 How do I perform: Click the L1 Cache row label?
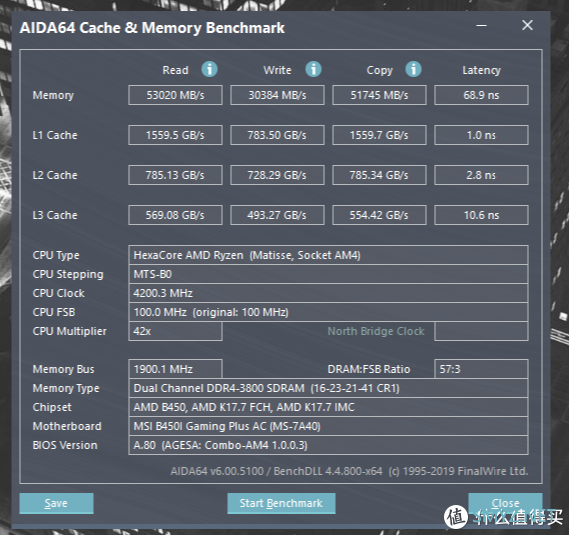[x=55, y=135]
